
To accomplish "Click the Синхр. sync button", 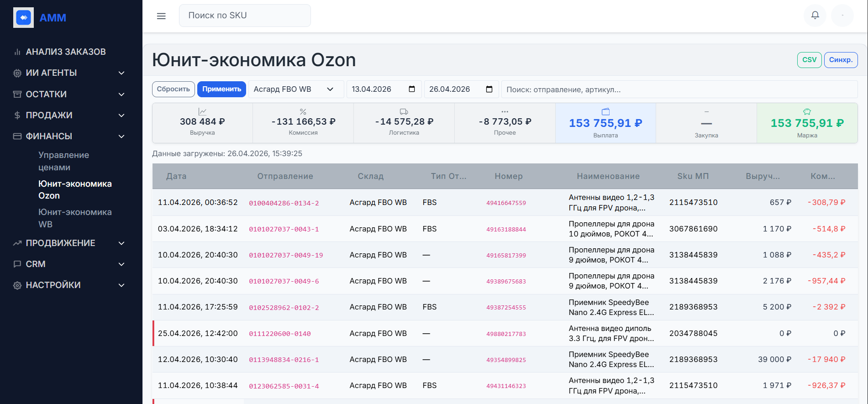I will coord(841,60).
